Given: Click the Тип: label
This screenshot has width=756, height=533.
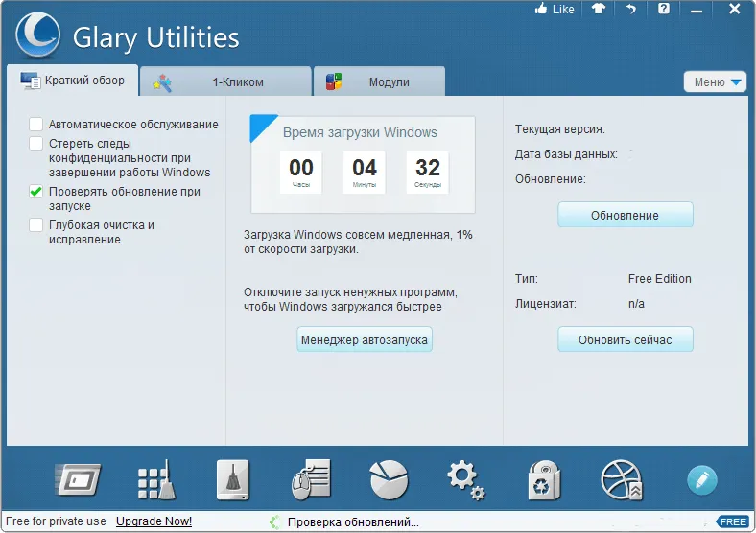Looking at the screenshot, I should tap(527, 279).
